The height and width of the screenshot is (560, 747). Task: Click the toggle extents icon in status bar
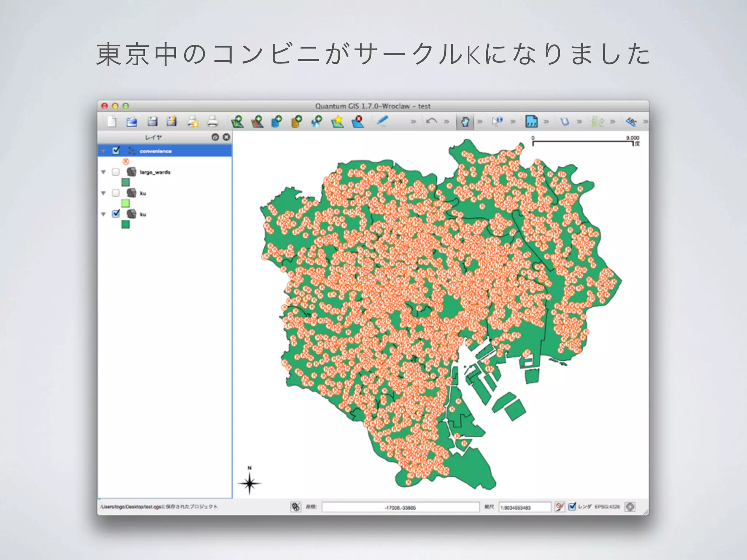(x=296, y=507)
